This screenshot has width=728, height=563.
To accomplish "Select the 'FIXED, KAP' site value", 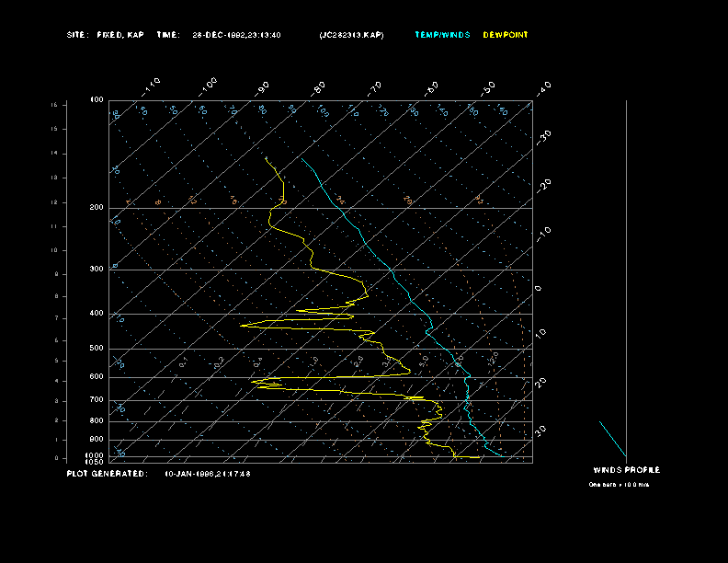I will click(x=120, y=35).
